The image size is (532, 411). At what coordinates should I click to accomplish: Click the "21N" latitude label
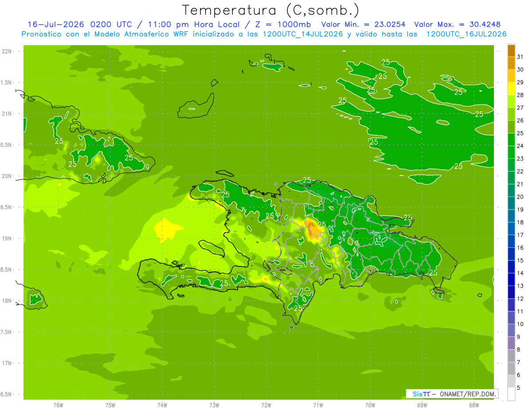[7, 114]
